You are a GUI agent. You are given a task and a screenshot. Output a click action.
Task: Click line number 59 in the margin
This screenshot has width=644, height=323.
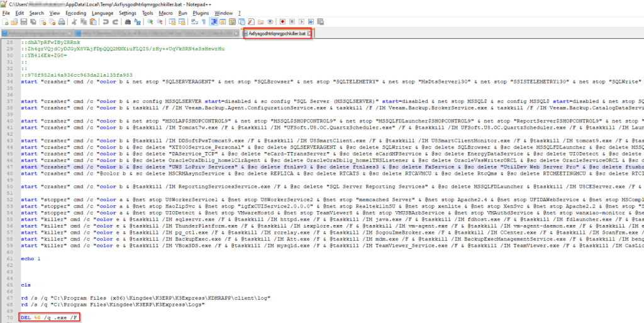tap(11, 246)
